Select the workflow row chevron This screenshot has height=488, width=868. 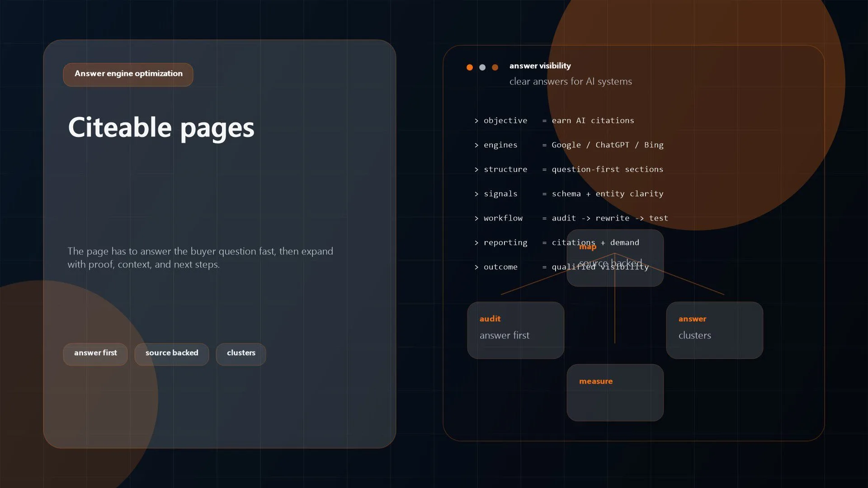[476, 218]
